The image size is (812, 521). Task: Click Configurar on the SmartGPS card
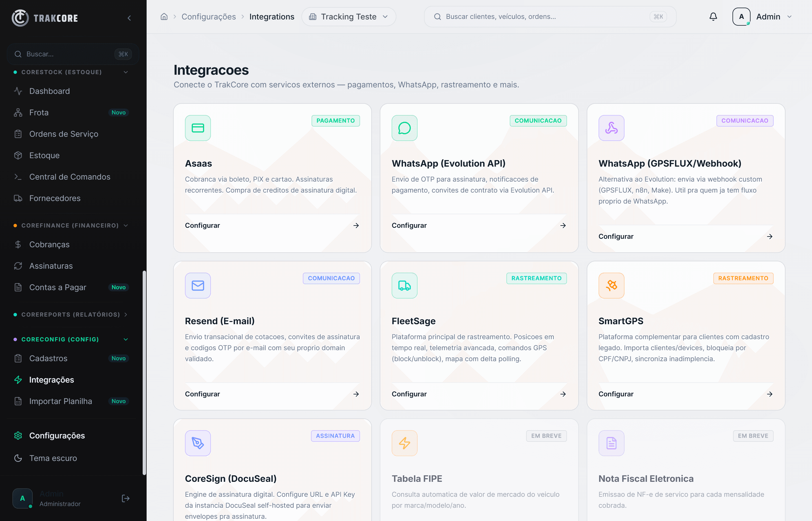click(x=616, y=394)
